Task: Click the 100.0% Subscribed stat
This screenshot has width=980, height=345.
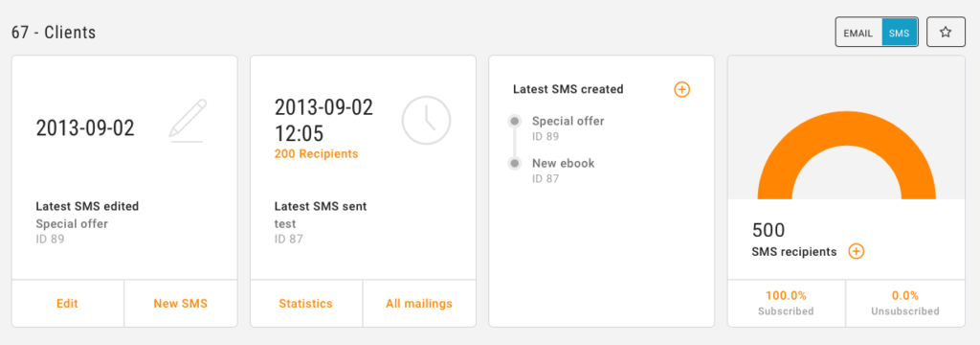Action: click(786, 303)
